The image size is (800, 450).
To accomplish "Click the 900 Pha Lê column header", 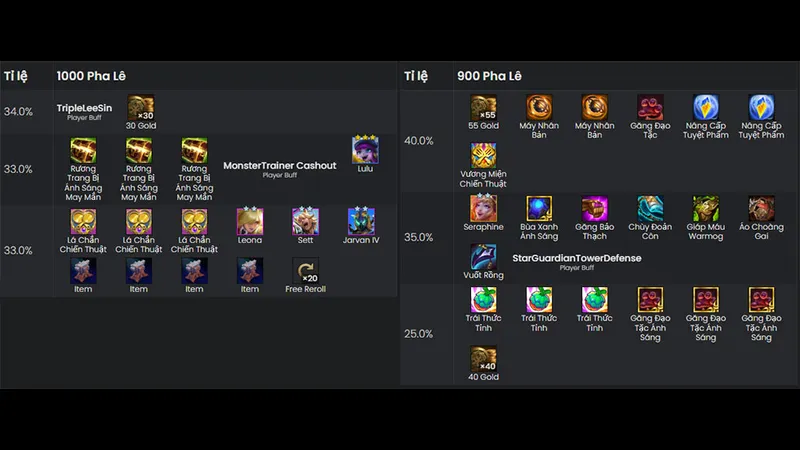I will 489,76.
